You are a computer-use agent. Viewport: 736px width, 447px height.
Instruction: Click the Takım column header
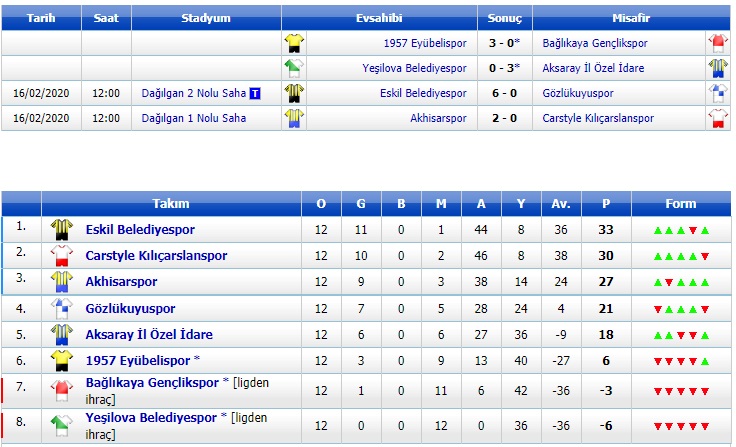(x=171, y=204)
